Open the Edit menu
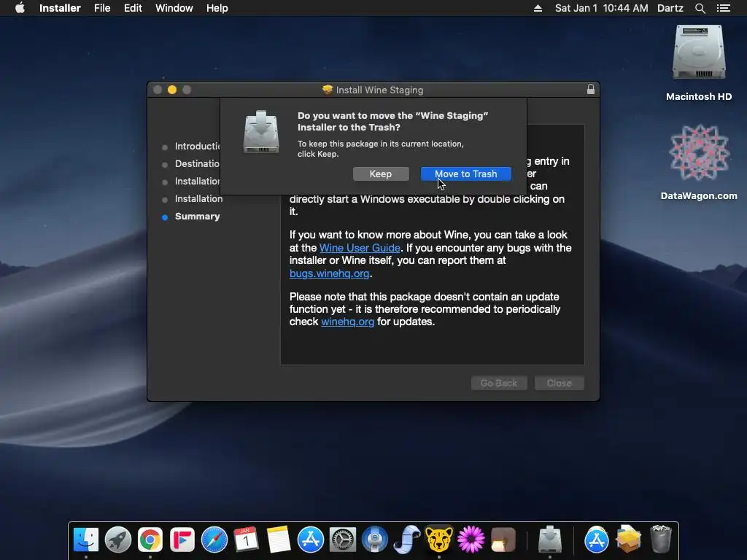This screenshot has height=560, width=747. tap(133, 8)
